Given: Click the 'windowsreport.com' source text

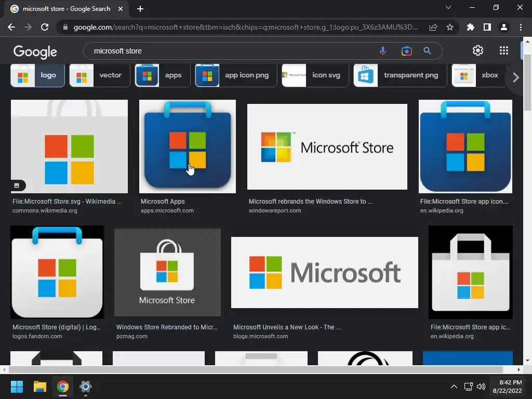Looking at the screenshot, I should [x=274, y=211].
